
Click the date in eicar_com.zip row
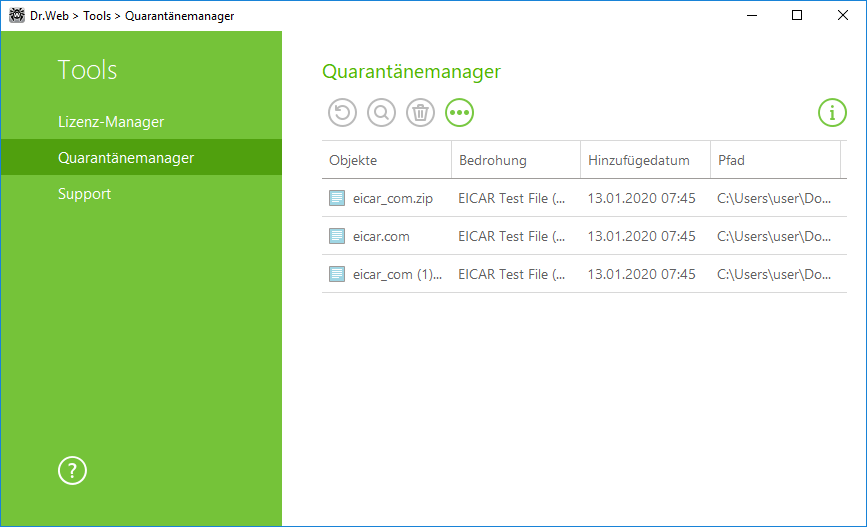point(641,199)
